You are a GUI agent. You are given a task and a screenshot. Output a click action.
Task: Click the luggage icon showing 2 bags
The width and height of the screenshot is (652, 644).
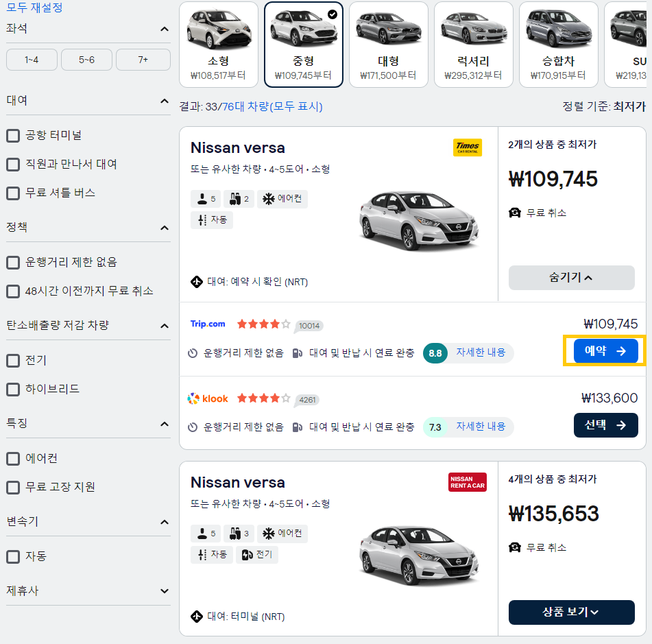[235, 199]
